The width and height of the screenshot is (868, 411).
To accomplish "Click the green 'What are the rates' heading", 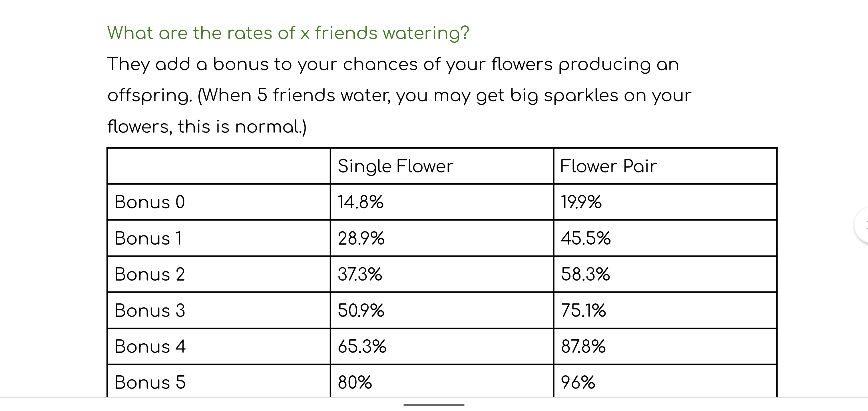I will pyautogui.click(x=288, y=33).
